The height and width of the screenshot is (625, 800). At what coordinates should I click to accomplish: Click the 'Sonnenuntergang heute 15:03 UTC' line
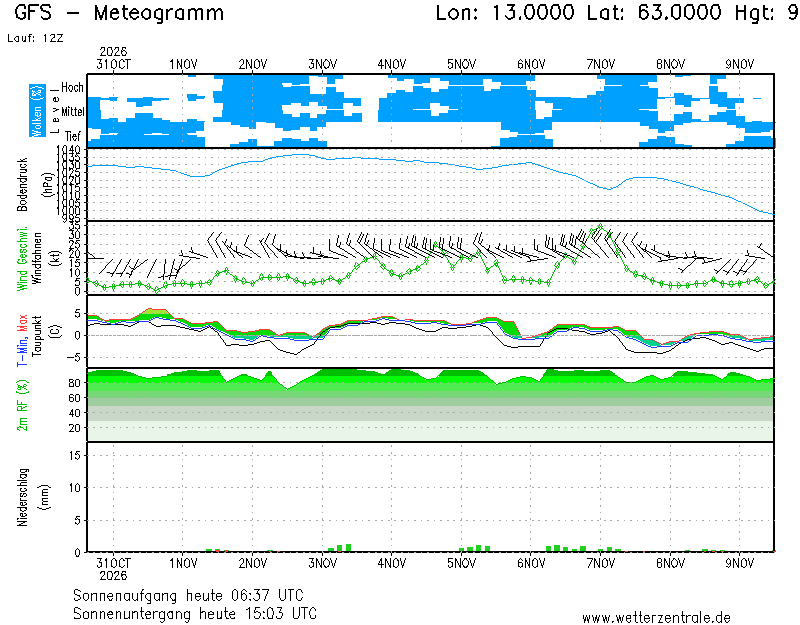(195, 613)
